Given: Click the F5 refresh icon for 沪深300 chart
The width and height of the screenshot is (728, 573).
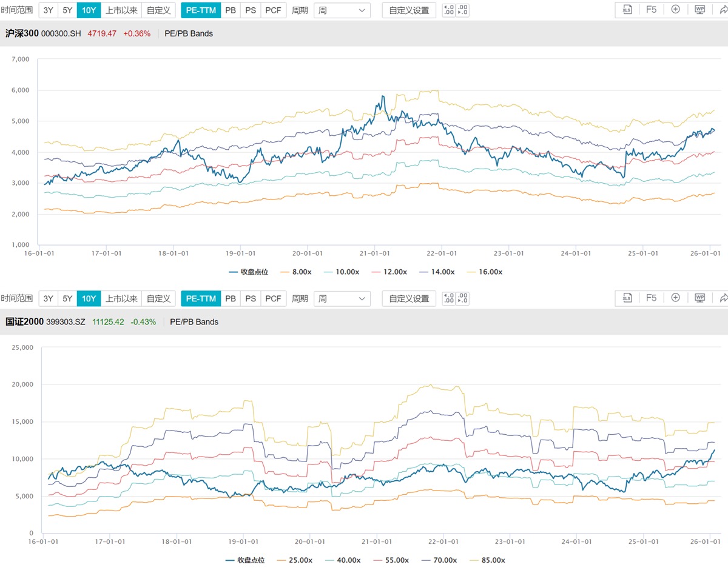Looking at the screenshot, I should (x=651, y=10).
